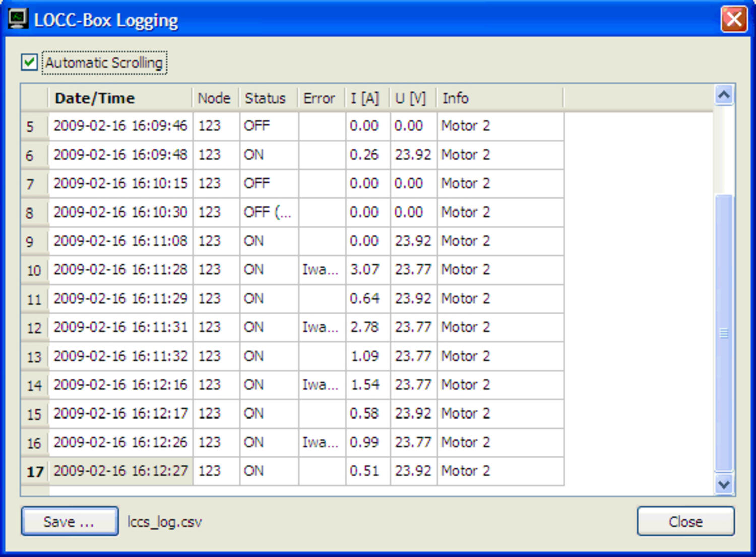Click the scrollbar down arrow
The image size is (756, 557).
724,484
